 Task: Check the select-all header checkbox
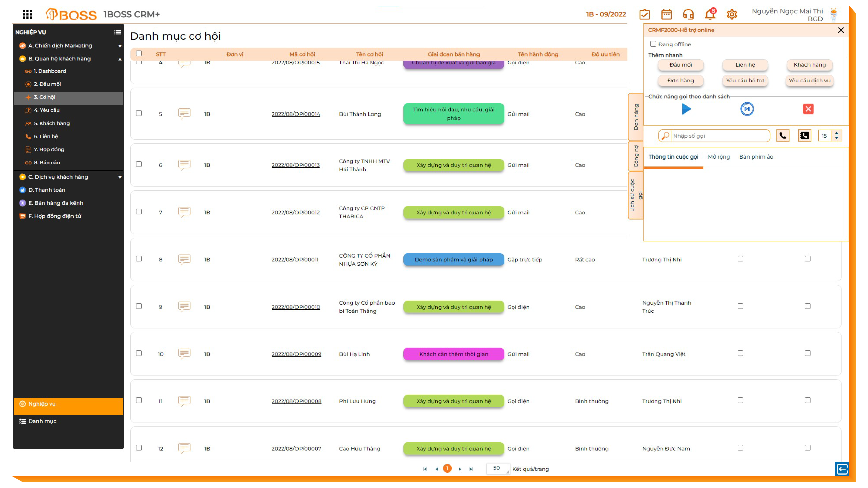pos(138,54)
